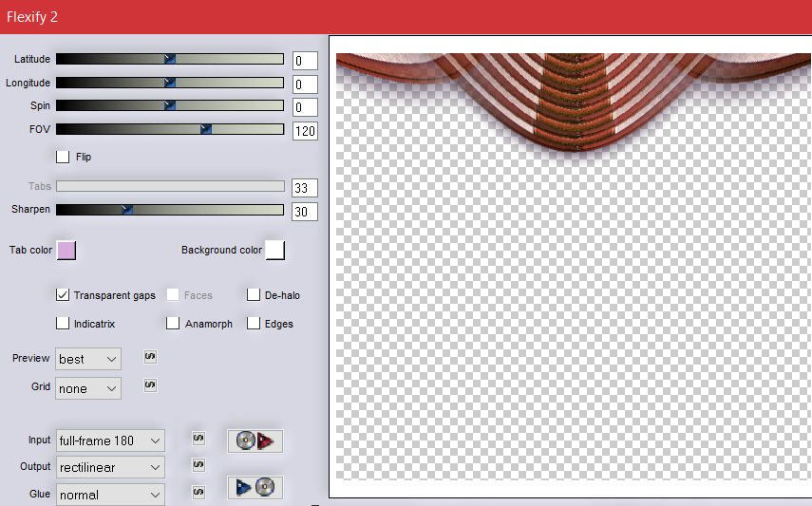The image size is (812, 506).
Task: Click the Spin value field
Action: (305, 107)
